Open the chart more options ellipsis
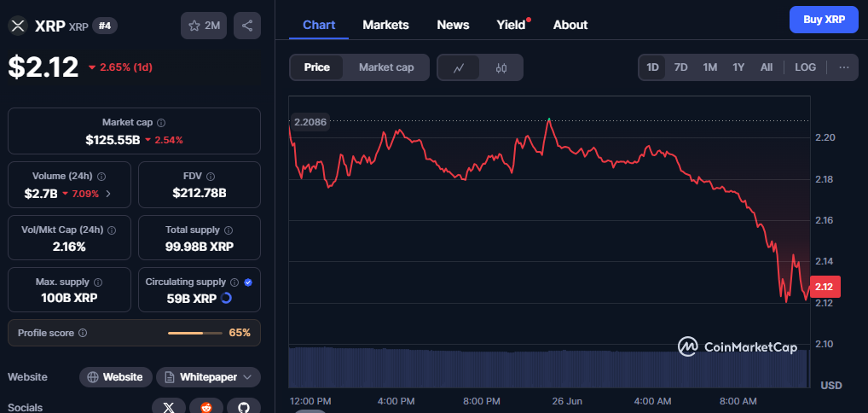The height and width of the screenshot is (413, 868). click(843, 67)
